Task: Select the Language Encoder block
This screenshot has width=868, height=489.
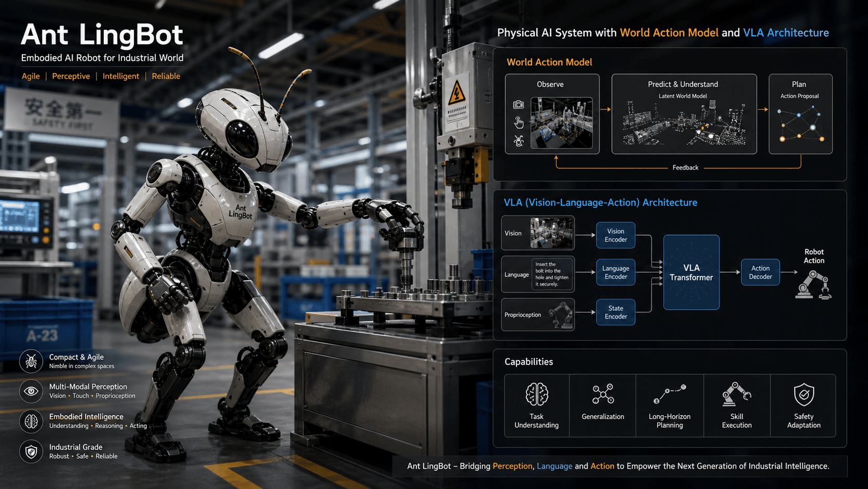Action: pyautogui.click(x=616, y=272)
